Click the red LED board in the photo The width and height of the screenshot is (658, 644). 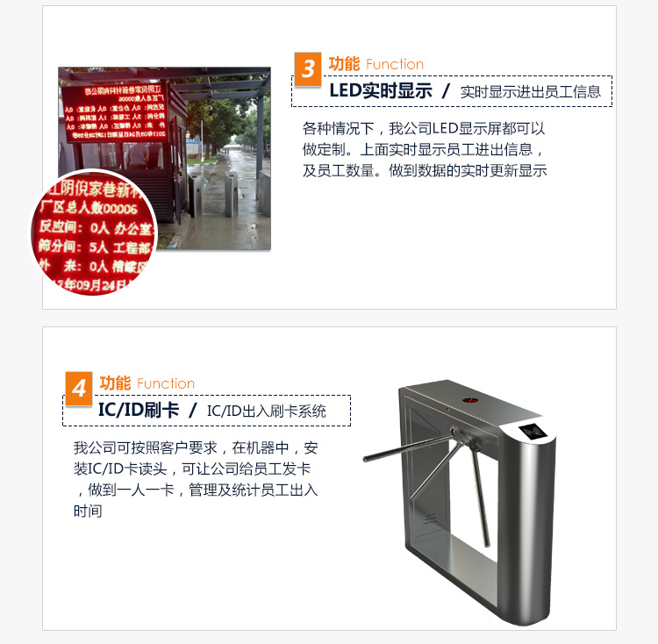(115, 113)
